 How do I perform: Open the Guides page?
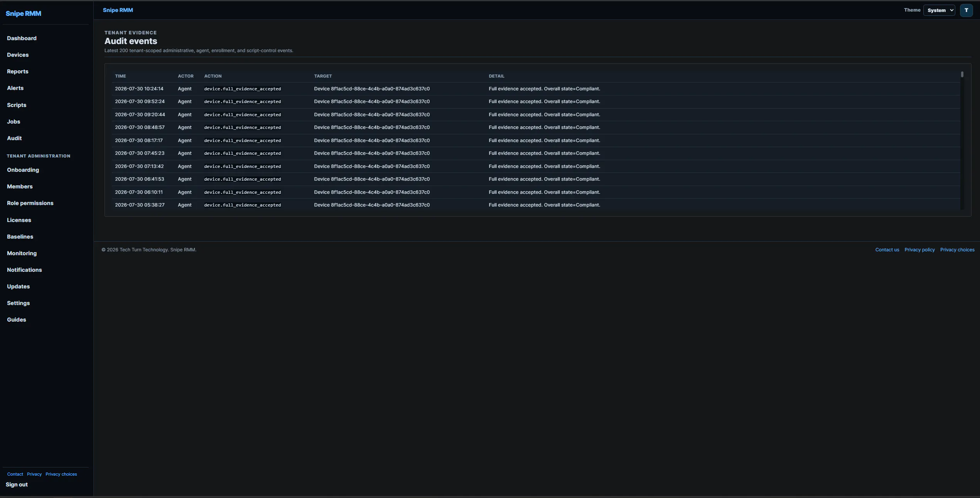click(x=17, y=320)
